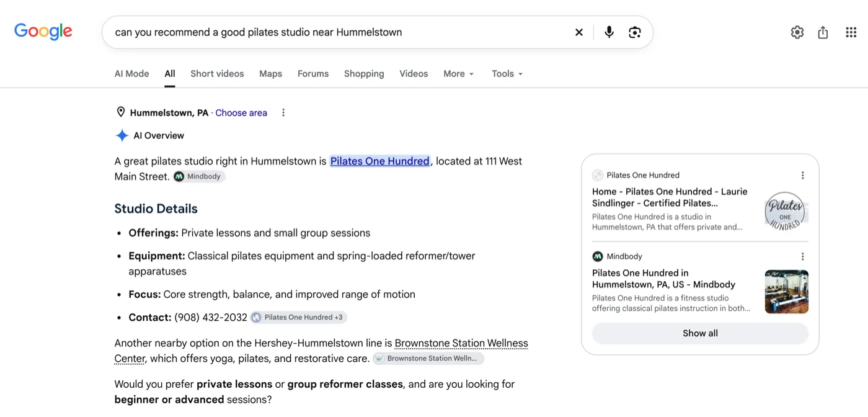
Task: Click the Show all button
Action: coord(700,333)
